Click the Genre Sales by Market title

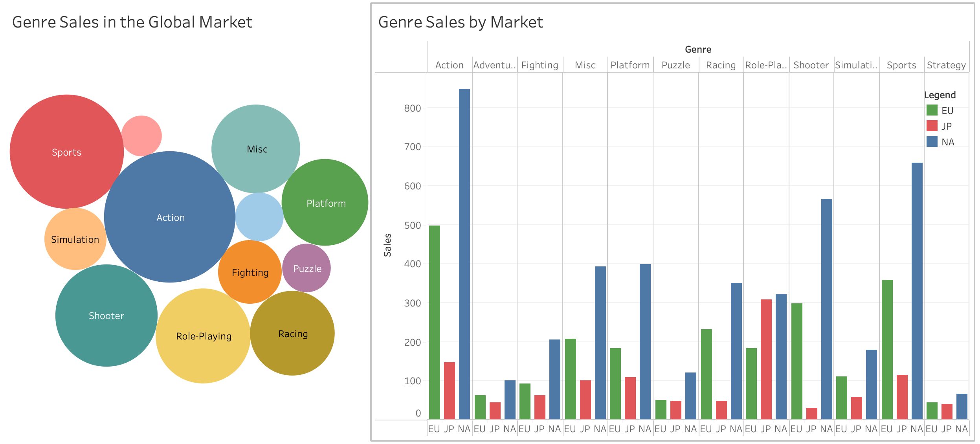(x=462, y=22)
